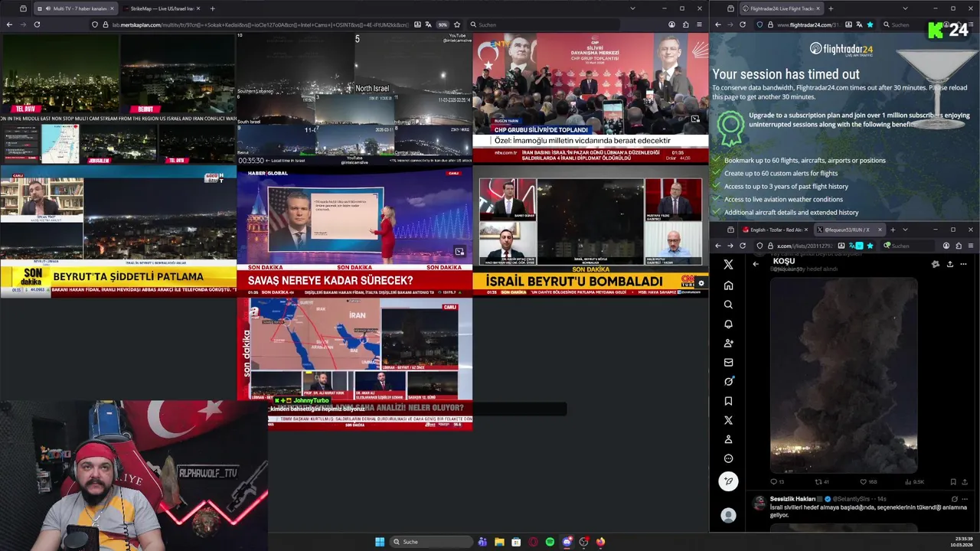The height and width of the screenshot is (551, 980).
Task: Open Firefox from the taskbar
Action: coord(600,542)
